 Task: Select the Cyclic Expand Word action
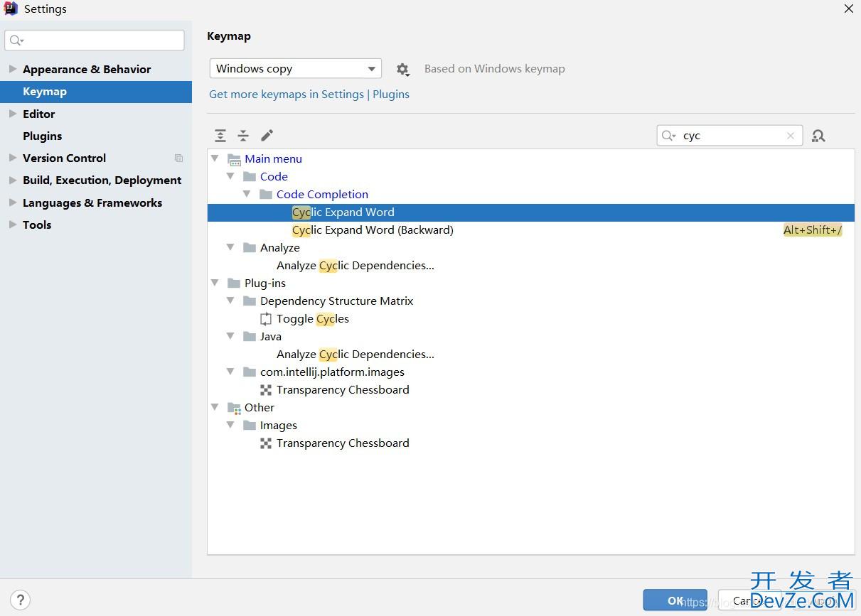[530, 212]
